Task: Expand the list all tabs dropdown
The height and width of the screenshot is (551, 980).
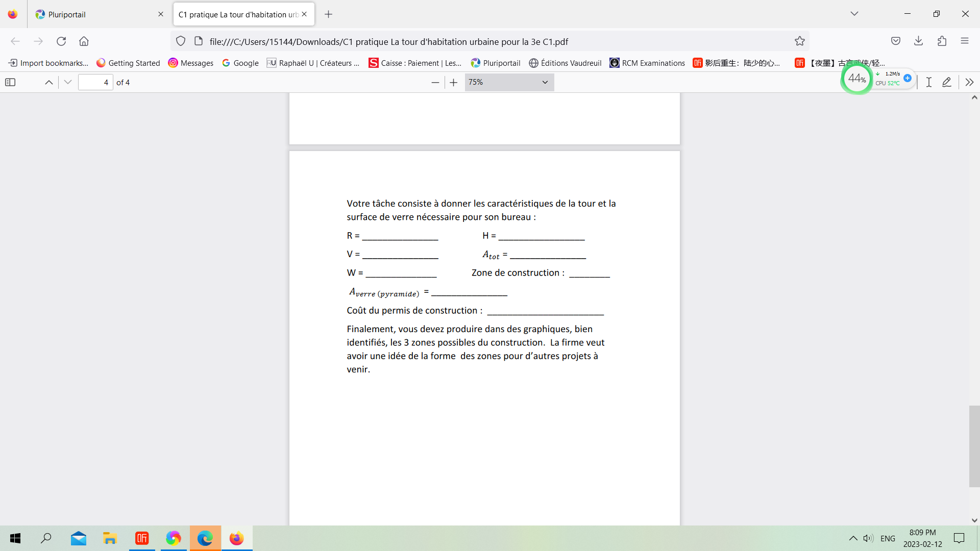Action: point(854,14)
